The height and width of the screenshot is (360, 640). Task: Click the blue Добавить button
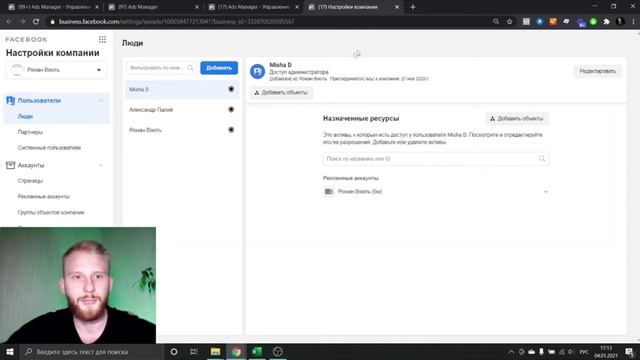[219, 68]
